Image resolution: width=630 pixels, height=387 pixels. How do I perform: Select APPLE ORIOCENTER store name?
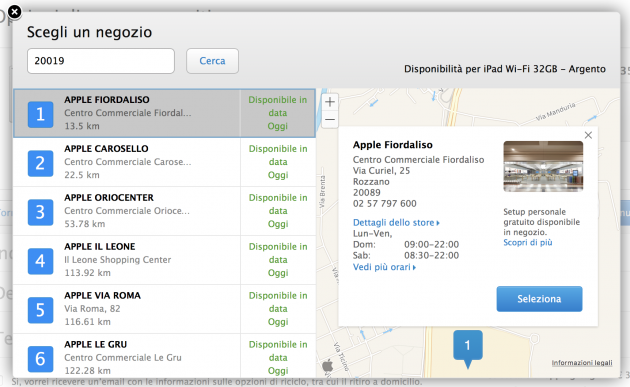coord(109,198)
